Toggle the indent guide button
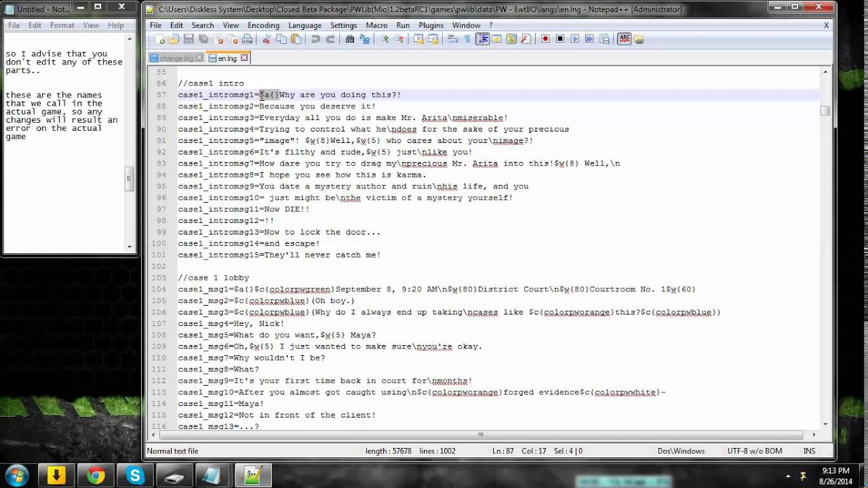Image resolution: width=868 pixels, height=488 pixels. tap(482, 39)
